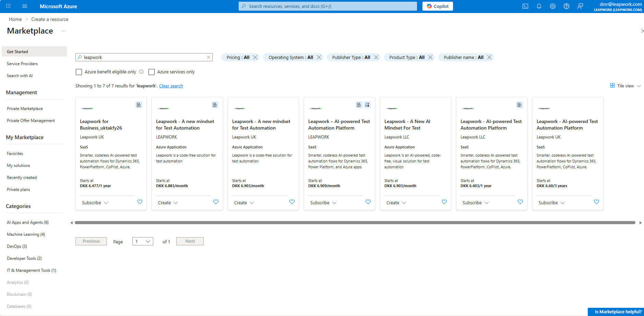
Task: Open the feedback icon in header
Action: point(580,6)
